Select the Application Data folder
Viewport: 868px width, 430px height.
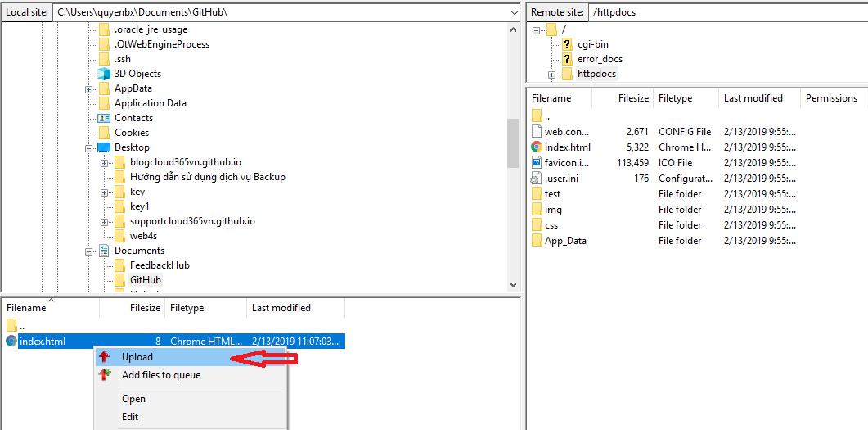[150, 103]
